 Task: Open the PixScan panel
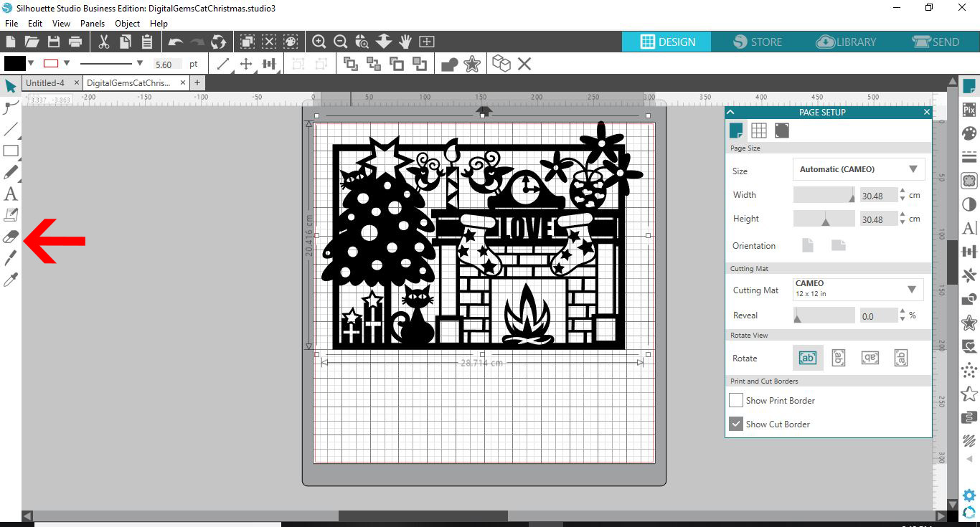pyautogui.click(x=969, y=110)
